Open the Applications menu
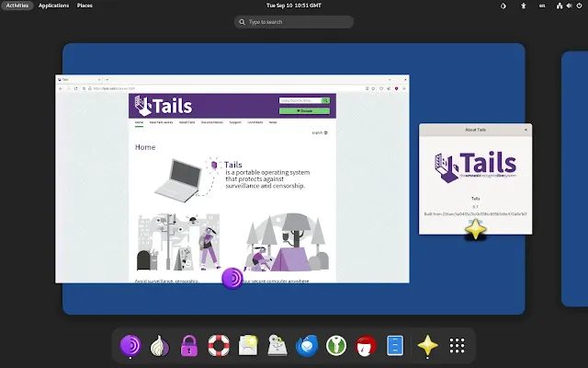The height and width of the screenshot is (368, 588). (x=53, y=6)
